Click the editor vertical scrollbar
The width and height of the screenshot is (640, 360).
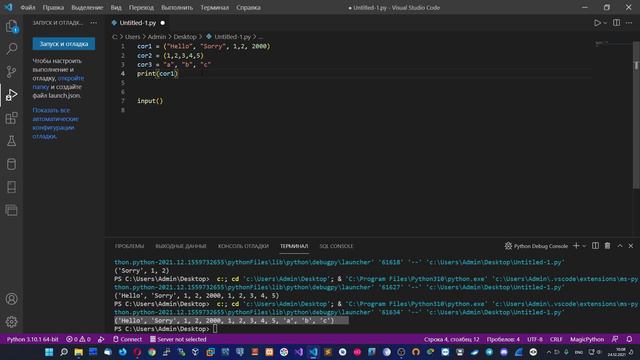[636, 114]
